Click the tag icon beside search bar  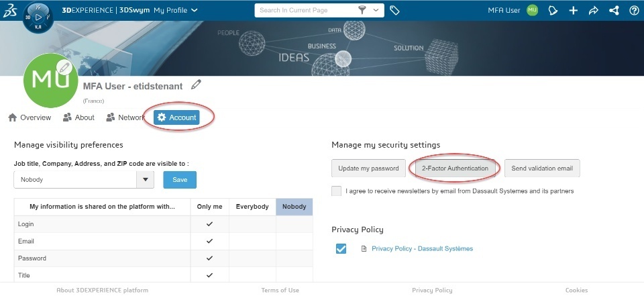(x=395, y=11)
